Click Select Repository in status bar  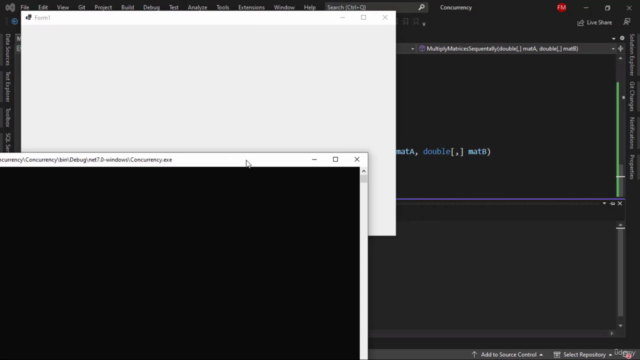pos(584,354)
